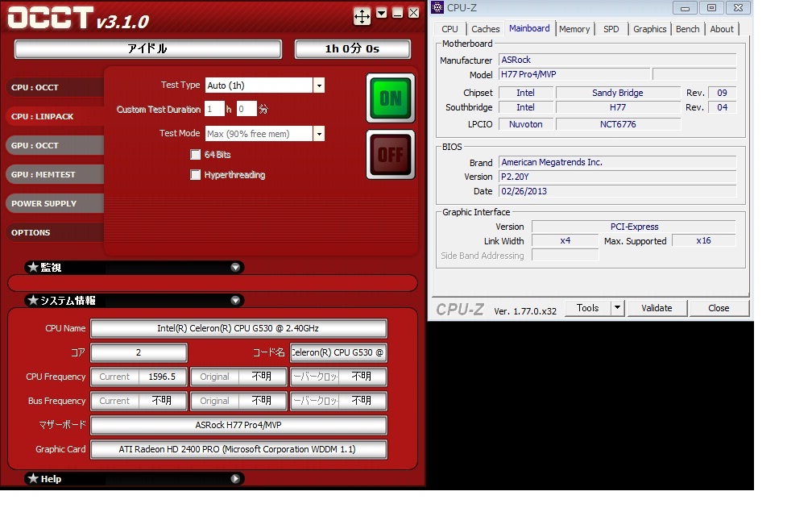Open the Tools button dropdown arrow
Image resolution: width=812 pixels, height=508 pixels.
[x=617, y=308]
